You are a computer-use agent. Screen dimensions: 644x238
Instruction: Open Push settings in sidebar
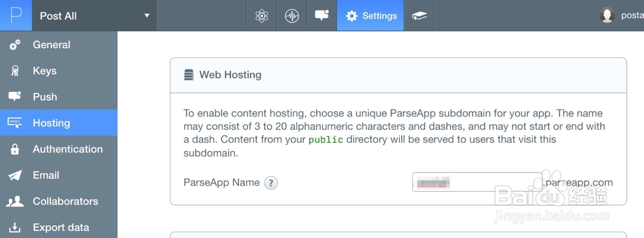click(x=59, y=97)
